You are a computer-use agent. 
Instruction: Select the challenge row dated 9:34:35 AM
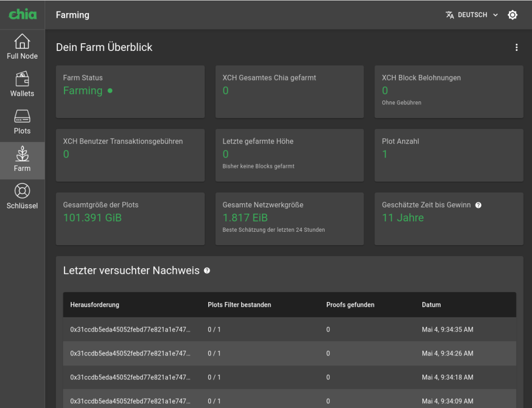pyautogui.click(x=289, y=330)
